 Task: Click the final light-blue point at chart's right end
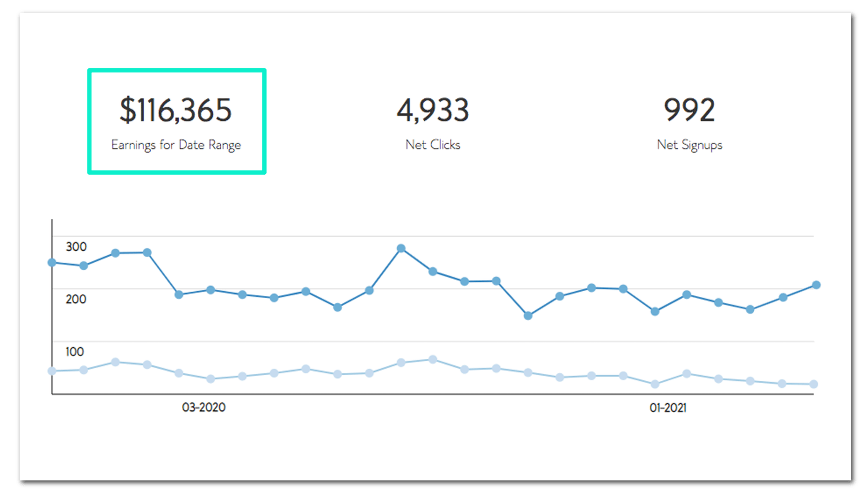814,384
